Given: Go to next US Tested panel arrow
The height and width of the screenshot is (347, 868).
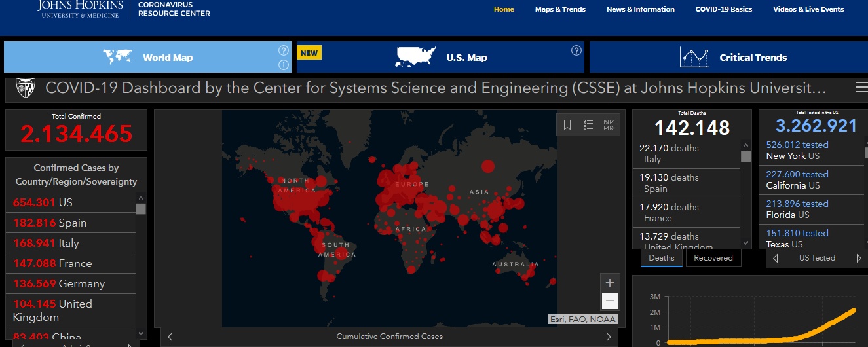Looking at the screenshot, I should (x=859, y=258).
